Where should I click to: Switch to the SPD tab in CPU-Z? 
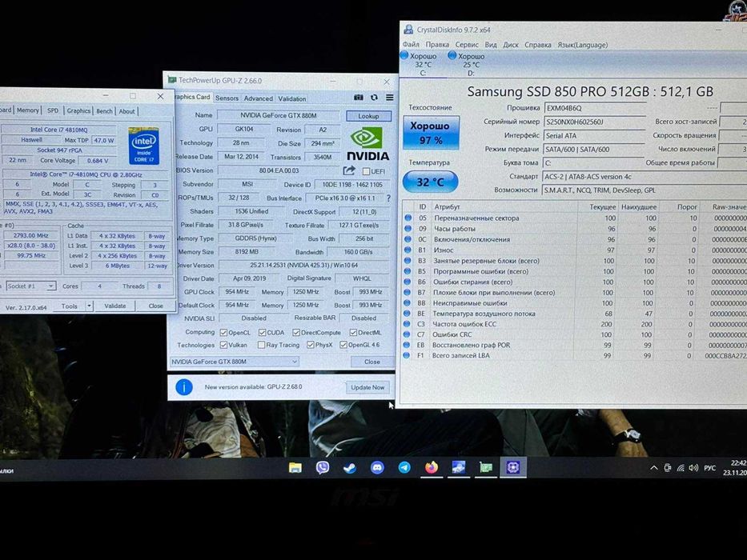click(53, 110)
